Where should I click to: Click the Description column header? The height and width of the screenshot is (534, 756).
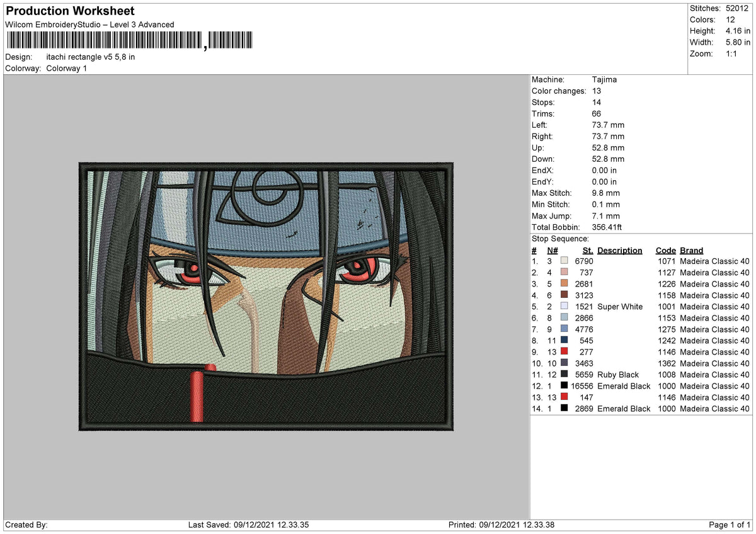(620, 250)
